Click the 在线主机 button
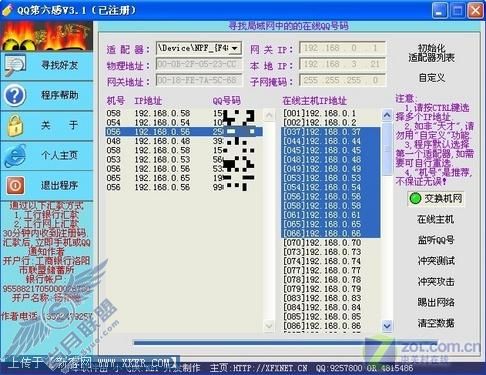Viewport: 486px width, 375px height. click(x=436, y=219)
